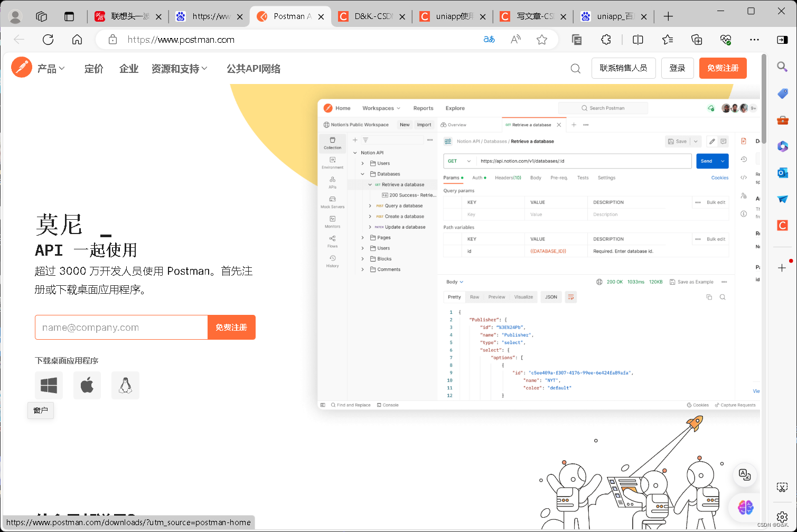
Task: Open the 企业 enterprise page
Action: 129,69
